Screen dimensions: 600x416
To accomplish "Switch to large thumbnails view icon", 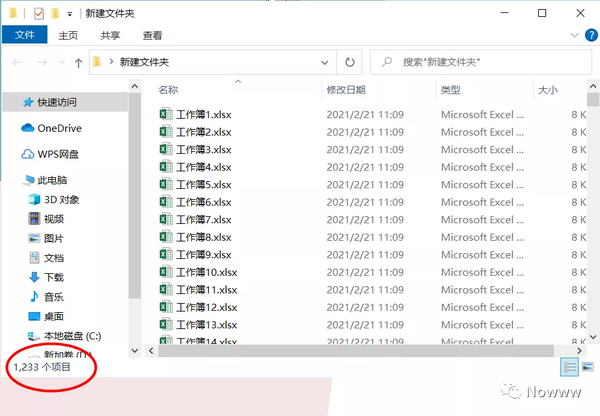I will point(588,367).
